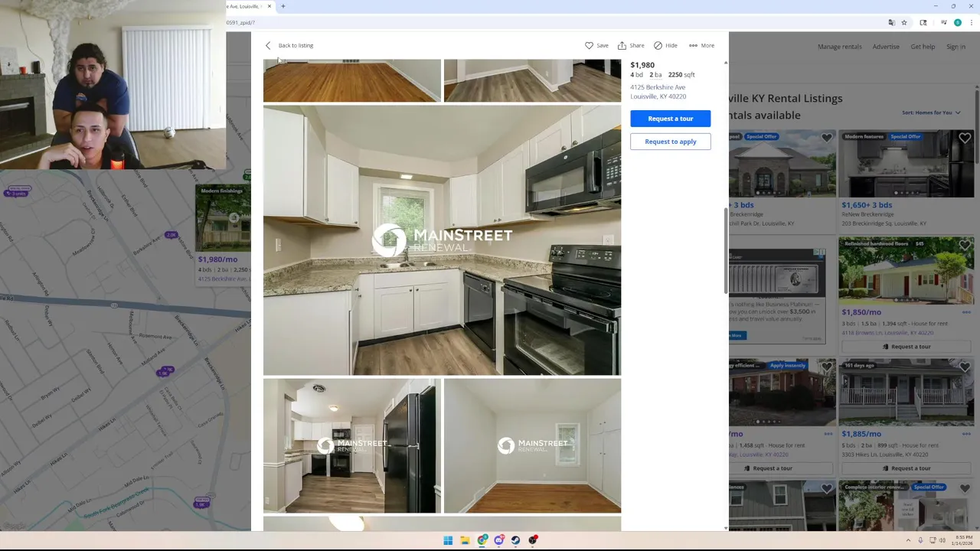Open Steam from the taskbar
Screen dimensions: 980x551
click(x=516, y=540)
